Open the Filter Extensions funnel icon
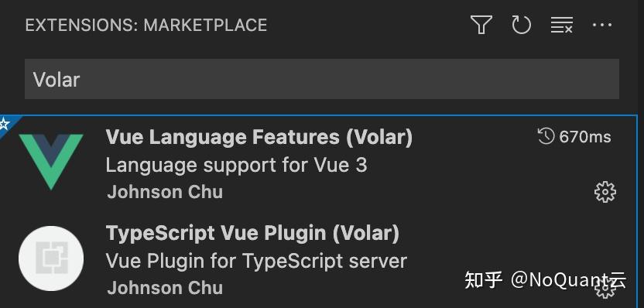644x308 pixels. click(x=481, y=25)
